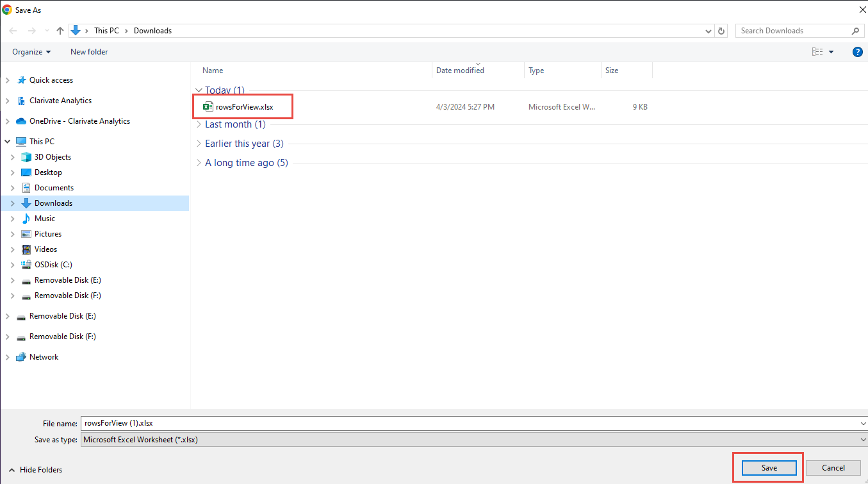The image size is (868, 484).
Task: Open view options dropdown arrow
Action: point(831,52)
